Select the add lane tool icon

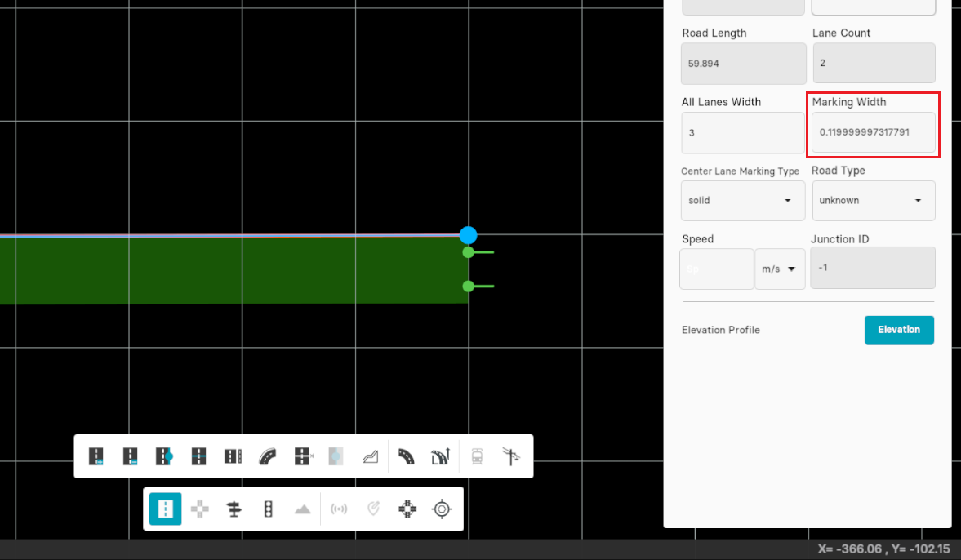(x=96, y=456)
